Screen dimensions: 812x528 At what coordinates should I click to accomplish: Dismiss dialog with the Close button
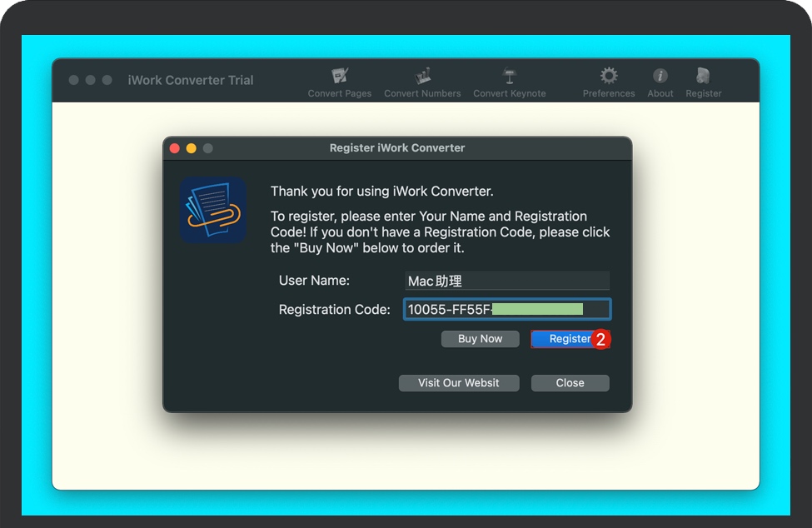click(570, 383)
